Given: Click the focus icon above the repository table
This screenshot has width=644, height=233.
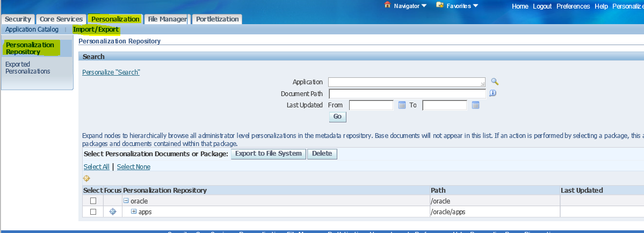Looking at the screenshot, I should coord(86,178).
